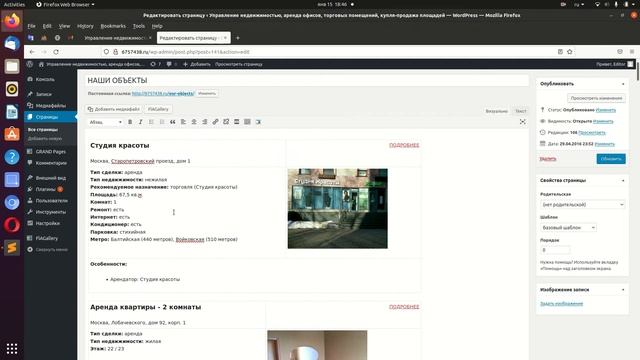Viewport: 640px width, 360px height.
Task: Click in the Порядок order field
Action: coord(555,250)
